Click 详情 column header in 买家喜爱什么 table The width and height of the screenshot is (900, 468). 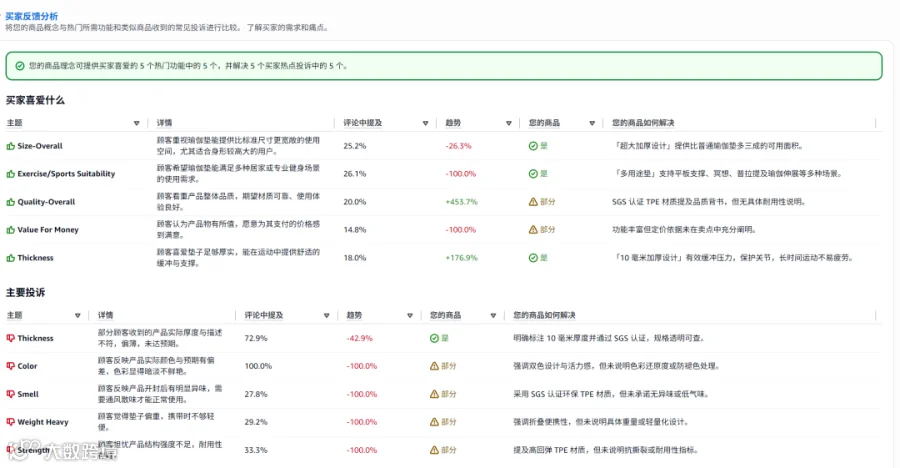pos(164,123)
